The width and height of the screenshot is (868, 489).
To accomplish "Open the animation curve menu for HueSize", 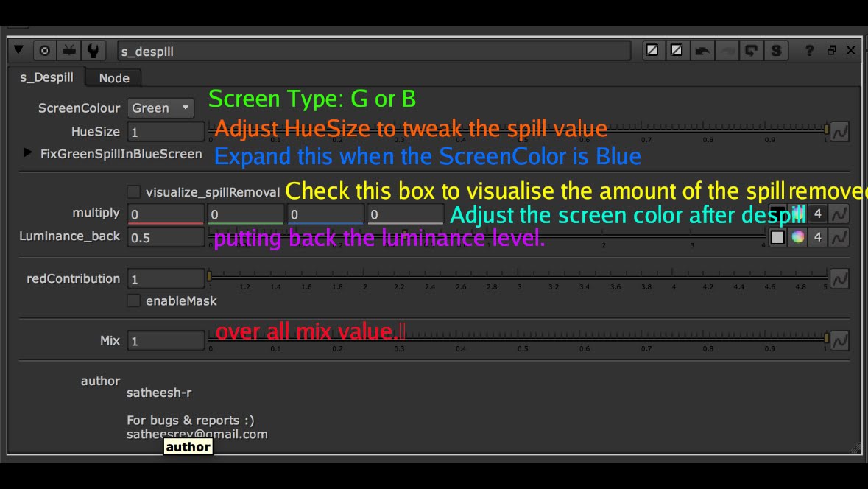I will (x=839, y=131).
